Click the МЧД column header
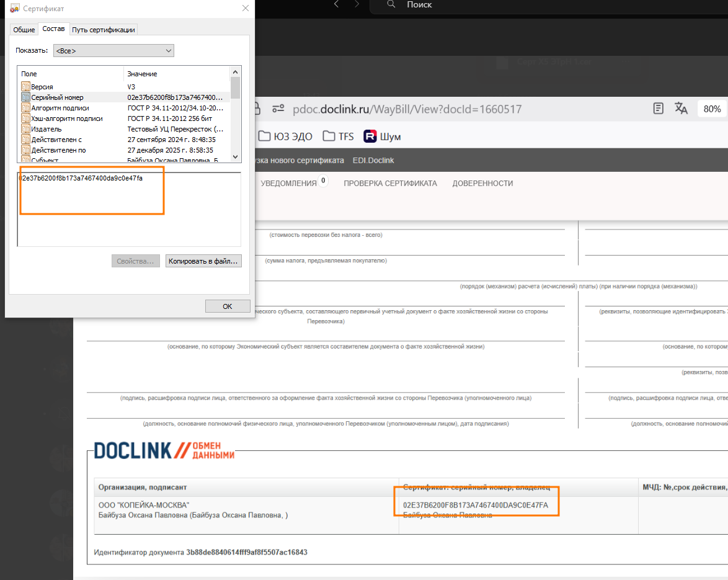The height and width of the screenshot is (580, 728). (x=685, y=487)
